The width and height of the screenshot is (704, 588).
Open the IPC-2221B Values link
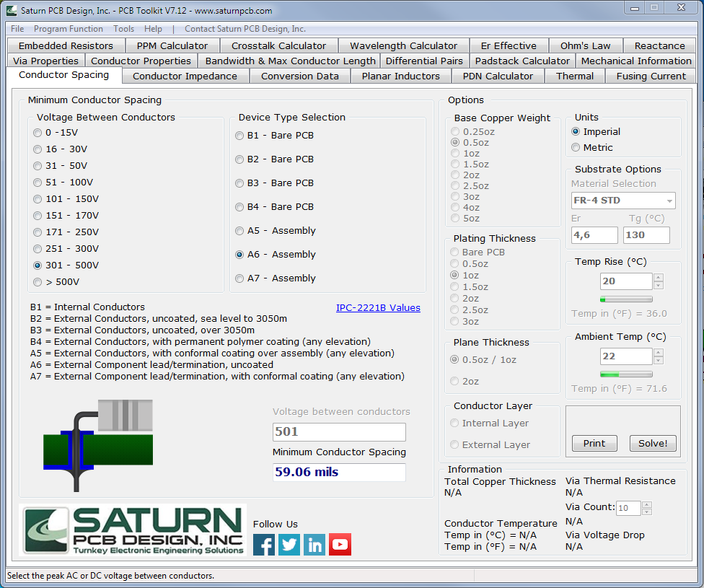[378, 307]
